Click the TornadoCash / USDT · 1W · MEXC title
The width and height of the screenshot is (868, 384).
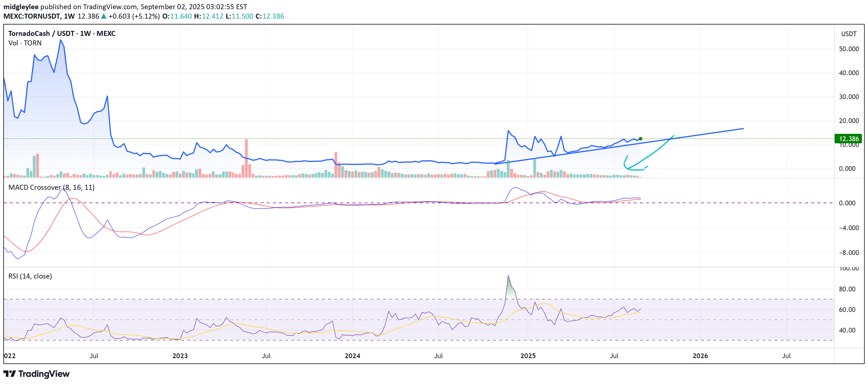click(x=62, y=33)
